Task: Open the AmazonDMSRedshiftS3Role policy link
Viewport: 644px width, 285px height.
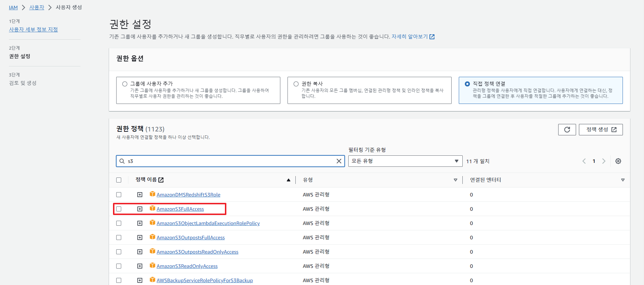Action: pos(188,195)
